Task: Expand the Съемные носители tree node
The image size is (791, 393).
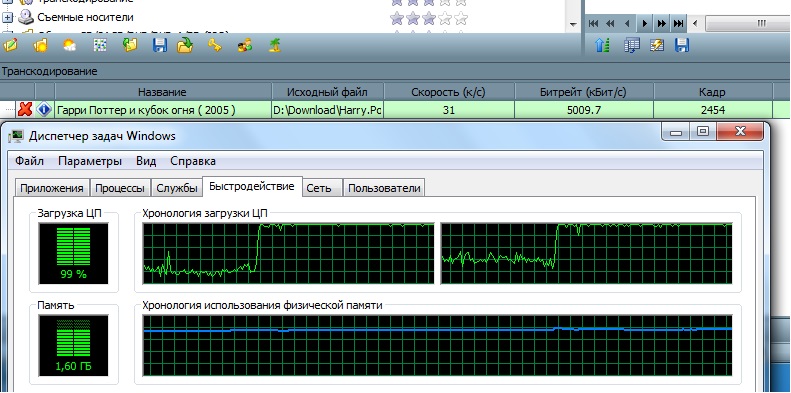Action: pos(8,18)
